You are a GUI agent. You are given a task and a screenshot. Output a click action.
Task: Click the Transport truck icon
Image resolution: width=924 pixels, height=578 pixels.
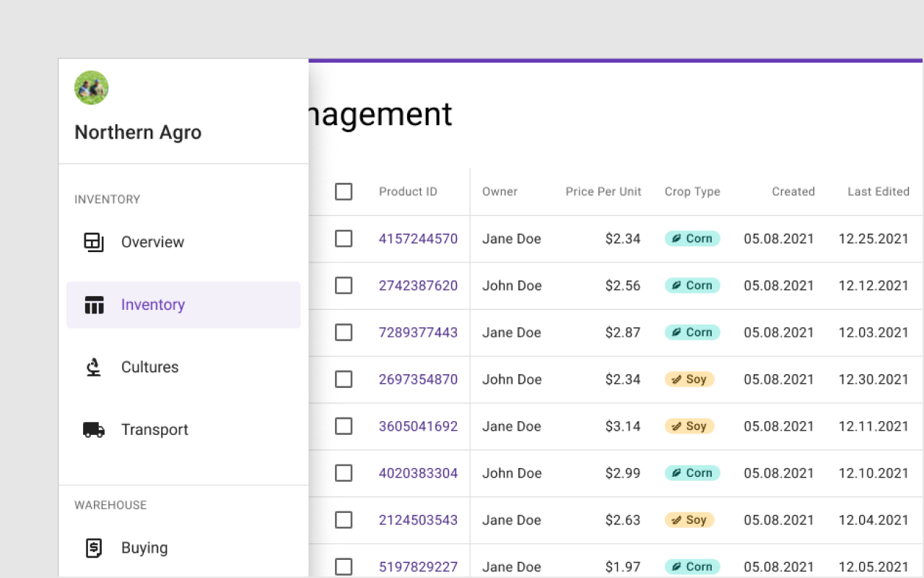coord(93,429)
